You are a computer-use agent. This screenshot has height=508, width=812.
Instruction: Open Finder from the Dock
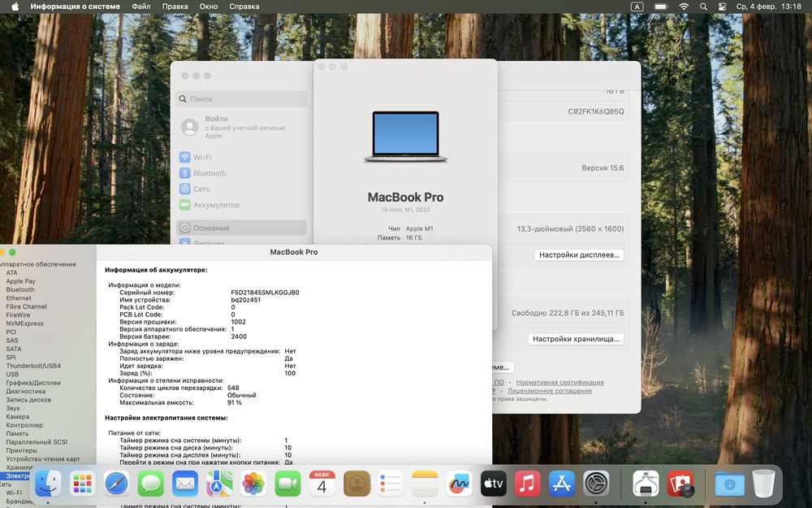pyautogui.click(x=48, y=484)
